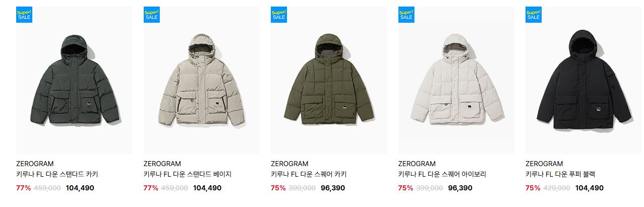The height and width of the screenshot is (207, 644).
Task: Open product title 키루나 FL 다운 푸퍼 블랙
Action: coord(560,175)
